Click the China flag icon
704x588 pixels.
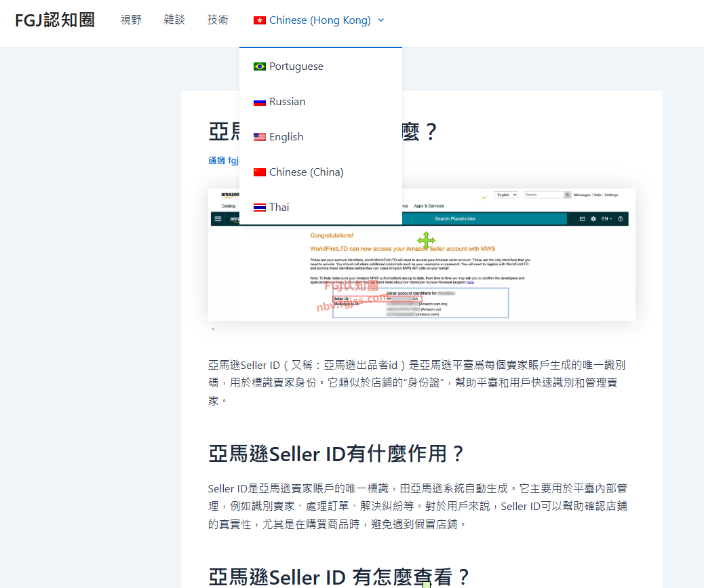259,172
